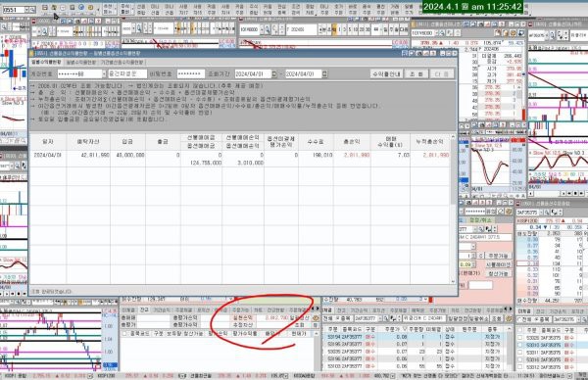
Task: Open the start date calendar picker
Action: coord(274,74)
